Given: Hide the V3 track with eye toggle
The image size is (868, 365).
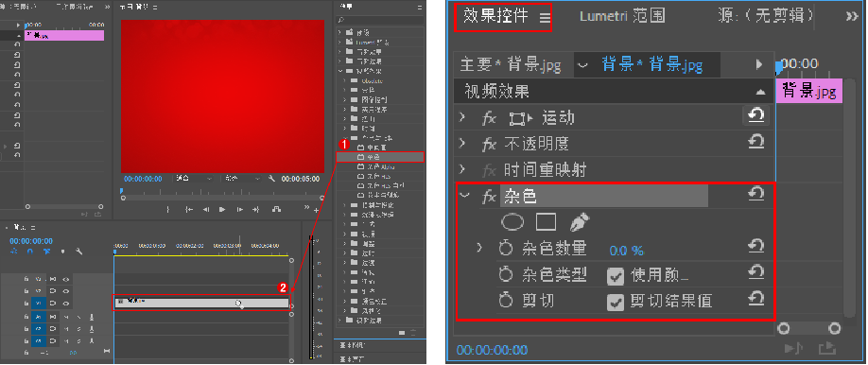Looking at the screenshot, I should (x=66, y=279).
